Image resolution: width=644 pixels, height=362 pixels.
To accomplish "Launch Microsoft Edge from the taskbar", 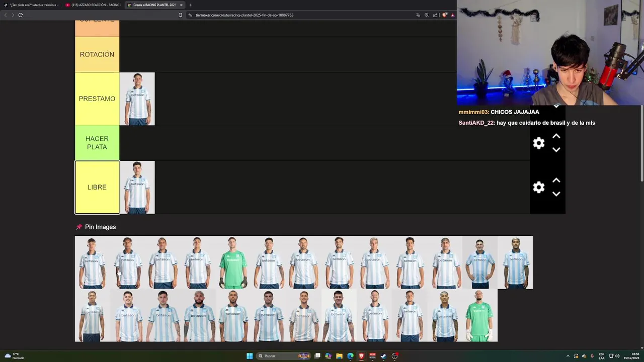I will [x=350, y=356].
